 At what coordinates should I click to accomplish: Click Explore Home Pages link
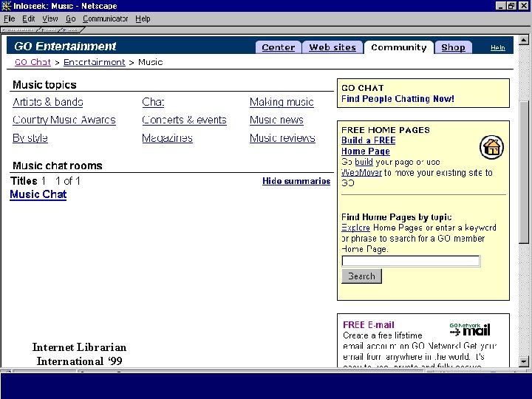pyautogui.click(x=355, y=228)
